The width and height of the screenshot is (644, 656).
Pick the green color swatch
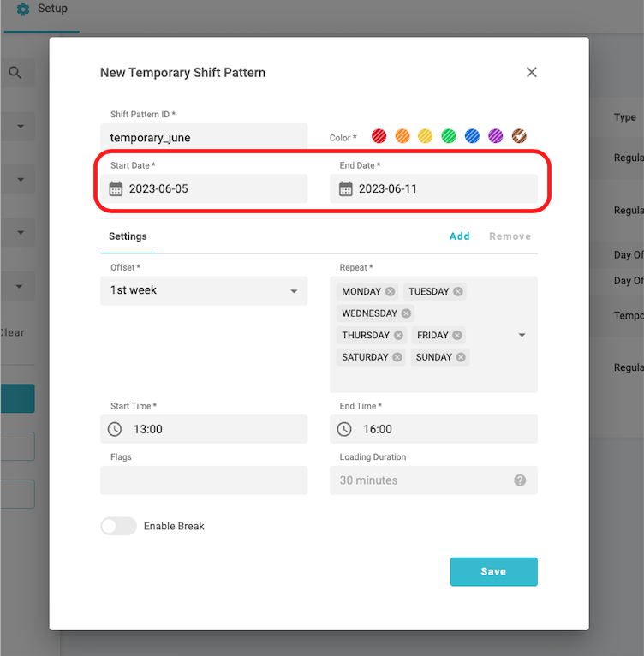coord(449,136)
